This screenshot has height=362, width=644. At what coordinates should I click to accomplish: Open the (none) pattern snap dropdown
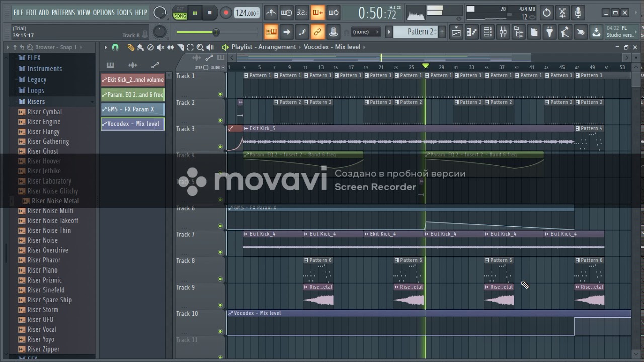(x=366, y=32)
